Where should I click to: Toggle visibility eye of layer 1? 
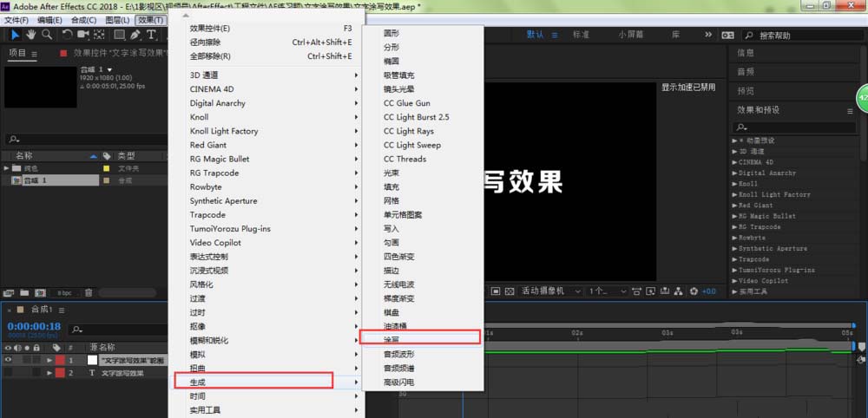pos(8,360)
